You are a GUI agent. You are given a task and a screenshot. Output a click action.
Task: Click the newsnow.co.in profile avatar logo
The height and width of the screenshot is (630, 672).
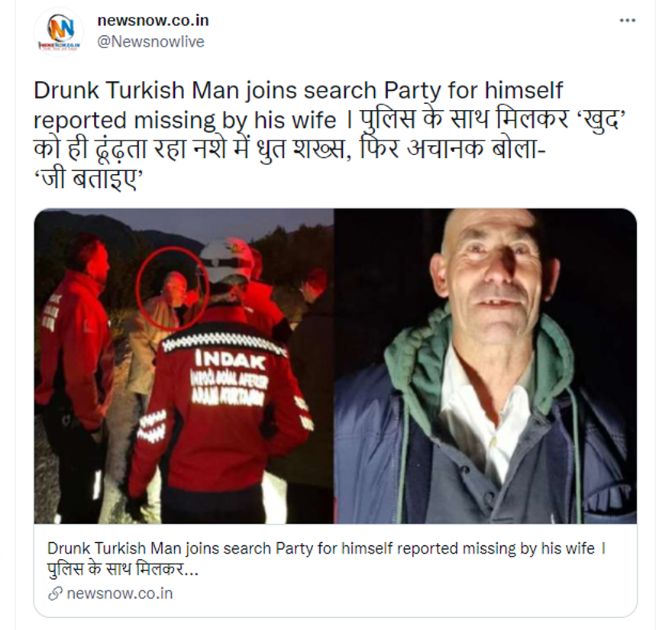(59, 32)
